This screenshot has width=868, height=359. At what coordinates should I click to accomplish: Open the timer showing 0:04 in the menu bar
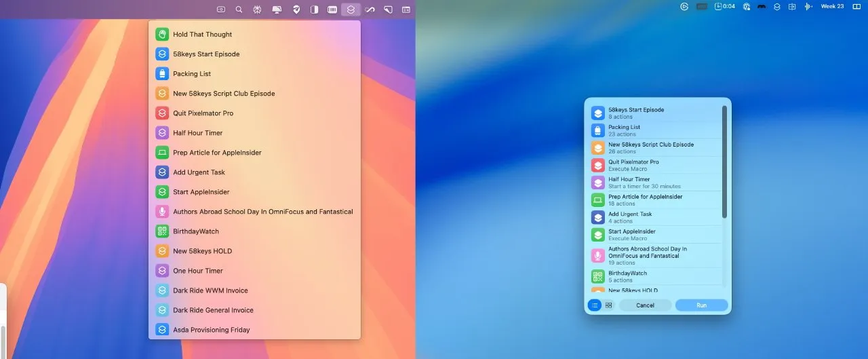(725, 7)
